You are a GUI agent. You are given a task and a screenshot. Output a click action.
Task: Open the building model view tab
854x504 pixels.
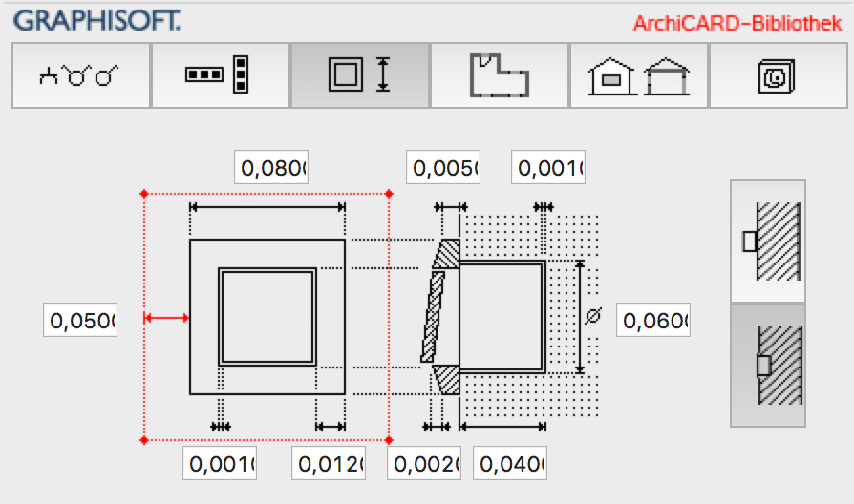[639, 75]
